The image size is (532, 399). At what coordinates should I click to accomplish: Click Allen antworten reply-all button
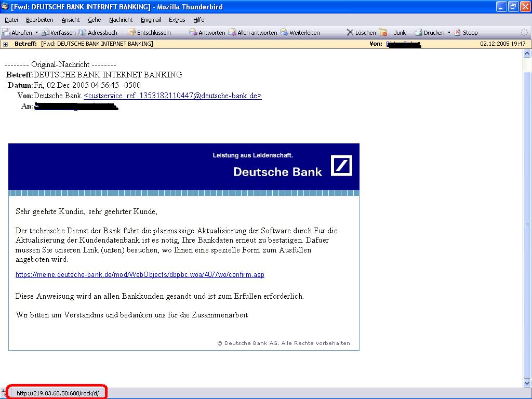[252, 33]
